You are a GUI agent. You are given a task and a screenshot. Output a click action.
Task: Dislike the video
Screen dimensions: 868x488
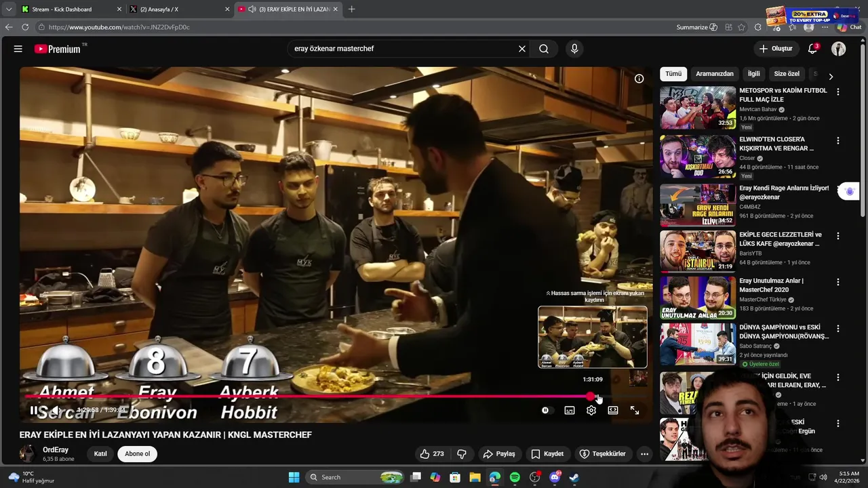click(x=462, y=454)
